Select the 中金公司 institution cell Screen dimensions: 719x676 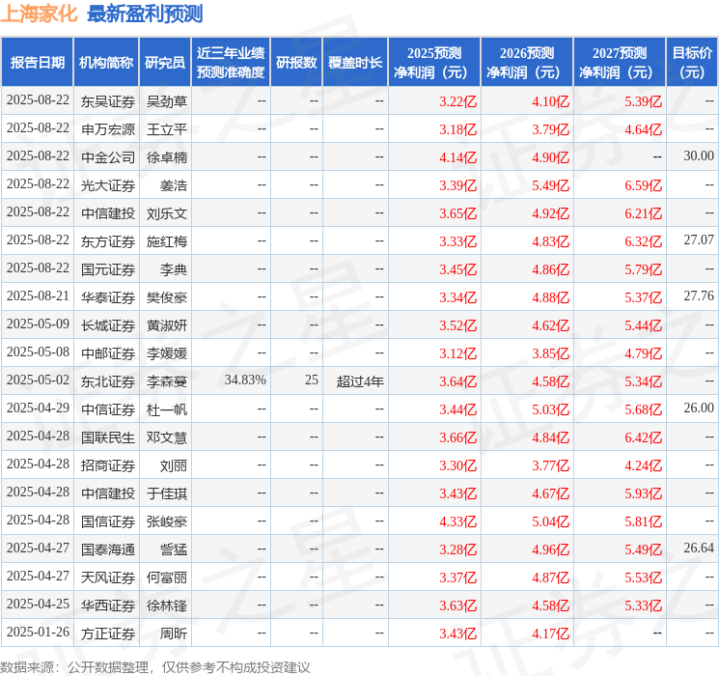(108, 157)
